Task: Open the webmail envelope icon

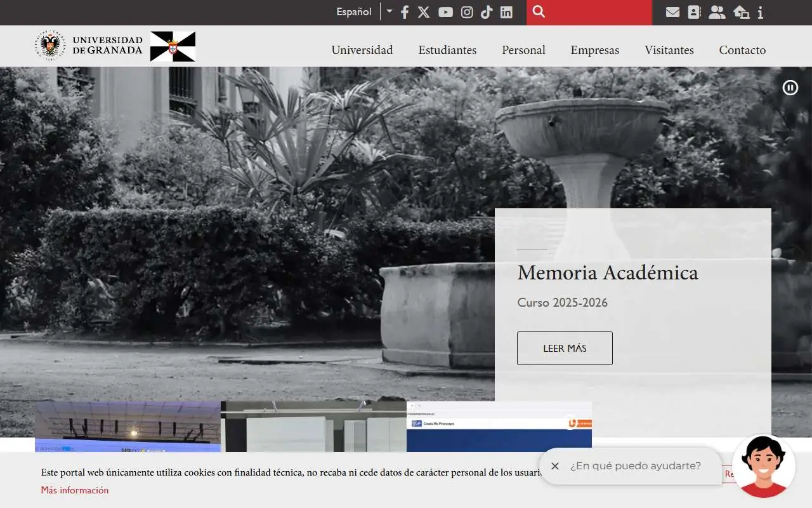Action: point(672,12)
